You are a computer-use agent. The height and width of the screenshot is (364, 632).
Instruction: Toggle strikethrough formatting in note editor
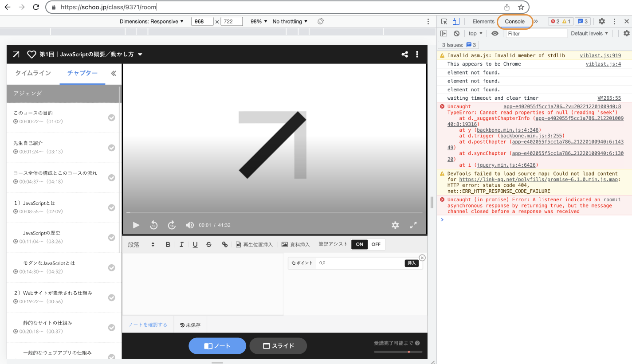(x=209, y=244)
